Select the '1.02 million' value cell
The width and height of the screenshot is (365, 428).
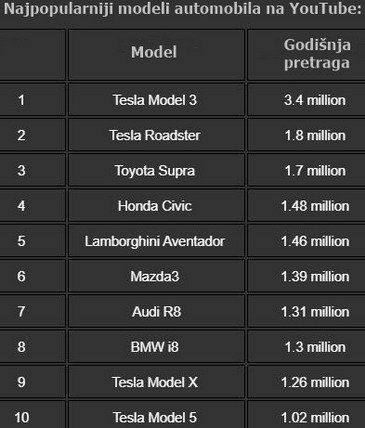coord(306,415)
